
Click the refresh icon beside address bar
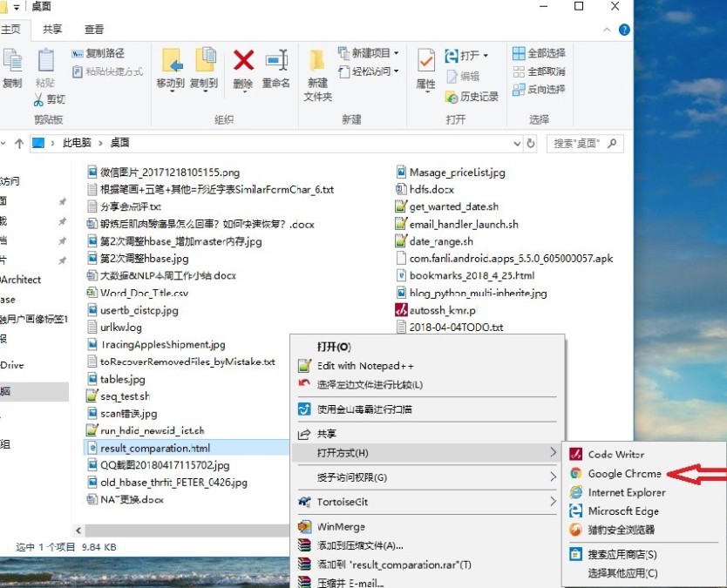click(x=531, y=143)
